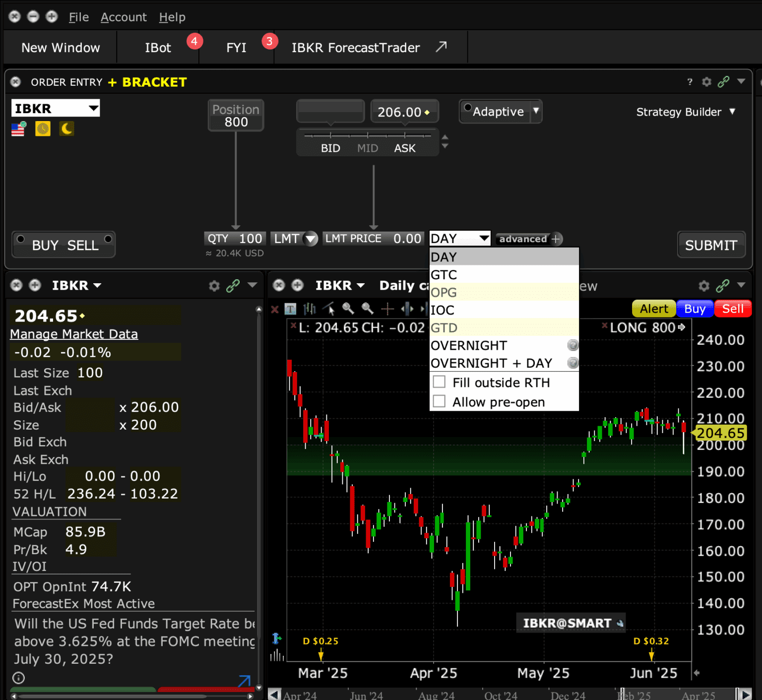Open IBKR ForecastTrader pop-out arrow
The width and height of the screenshot is (762, 700).
click(x=441, y=47)
